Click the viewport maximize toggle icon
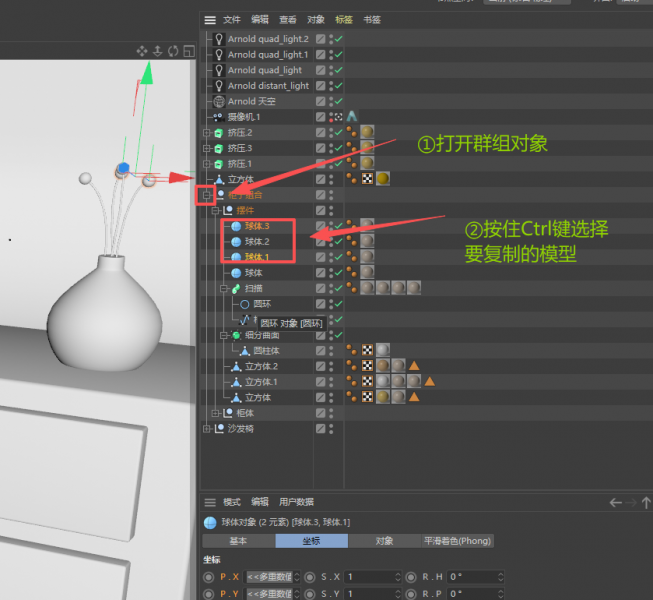Image resolution: width=653 pixels, height=600 pixels. [188, 51]
